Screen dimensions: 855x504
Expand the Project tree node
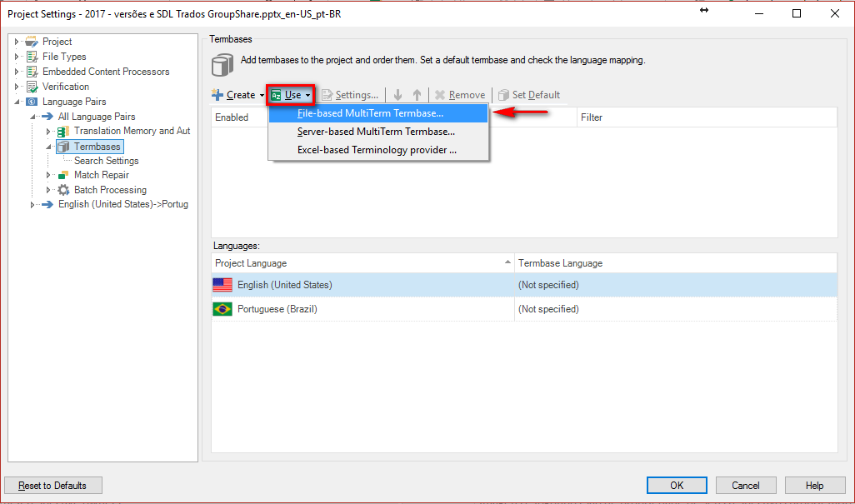click(x=17, y=42)
